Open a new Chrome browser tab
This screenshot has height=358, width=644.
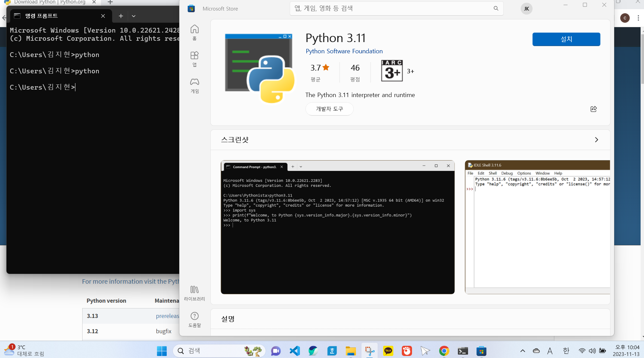pyautogui.click(x=110, y=2)
